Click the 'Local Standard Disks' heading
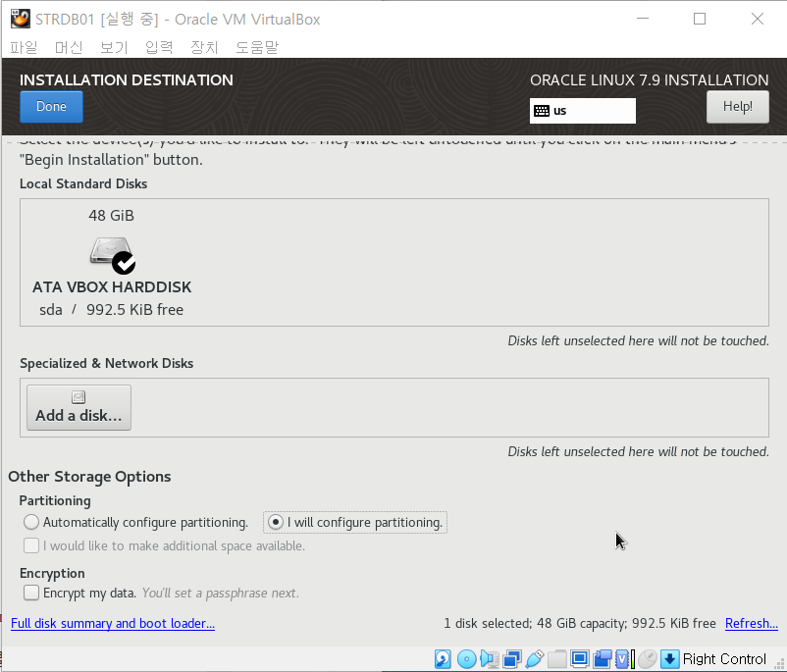Viewport: 787px width, 672px height. 83,183
